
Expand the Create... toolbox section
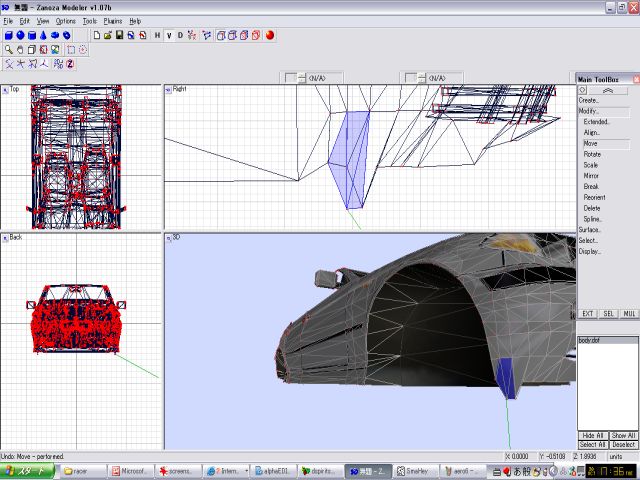589,100
